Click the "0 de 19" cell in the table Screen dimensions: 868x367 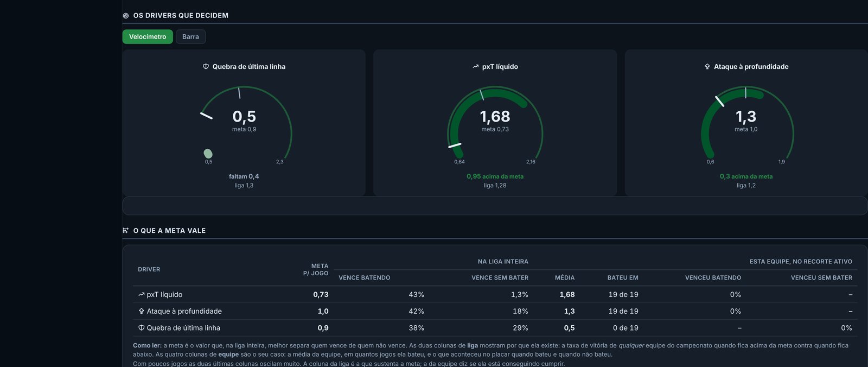click(626, 328)
